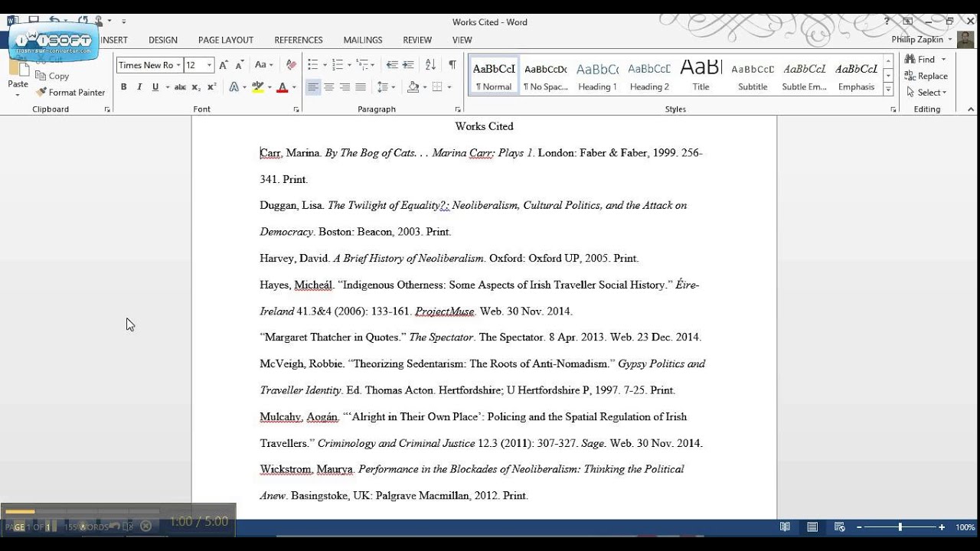Apply Title style
This screenshot has width=980, height=551.
pos(701,76)
